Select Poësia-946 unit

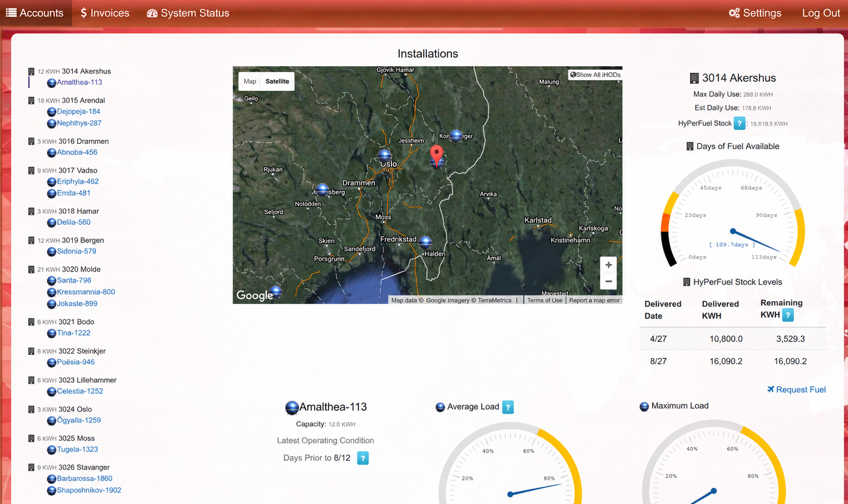tap(76, 362)
